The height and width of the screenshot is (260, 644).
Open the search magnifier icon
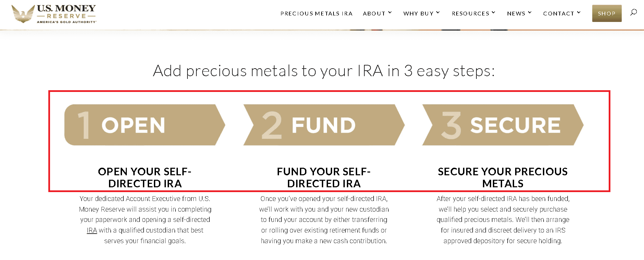tap(633, 12)
